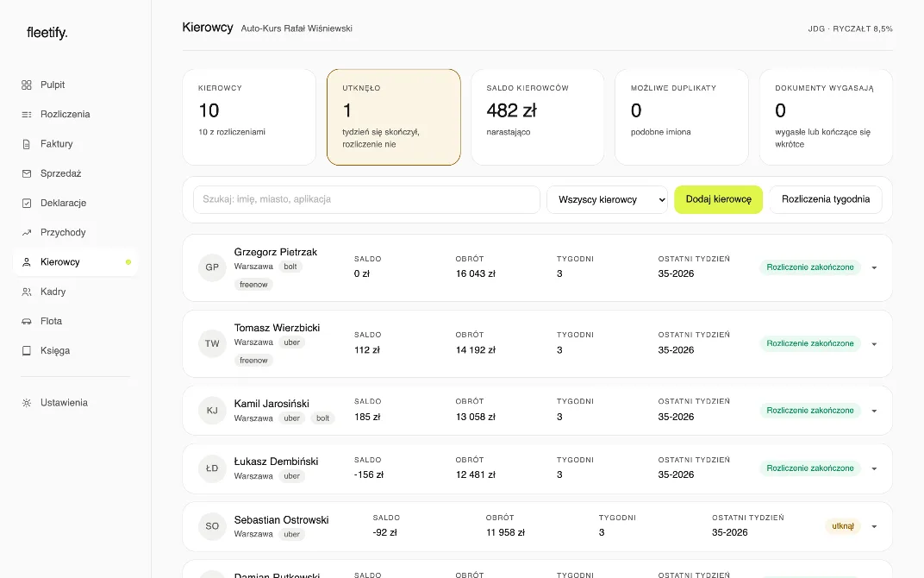Click the Flota car icon
924x578 pixels.
coord(27,321)
